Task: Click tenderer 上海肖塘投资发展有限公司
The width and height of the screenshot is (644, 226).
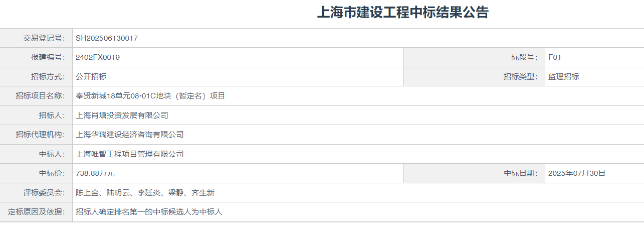Action: click(x=122, y=116)
